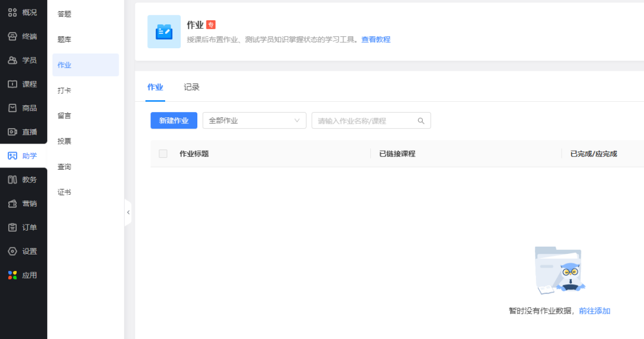The image size is (644, 339).
Task: Select the 作业 tab above the table
Action: pos(155,87)
